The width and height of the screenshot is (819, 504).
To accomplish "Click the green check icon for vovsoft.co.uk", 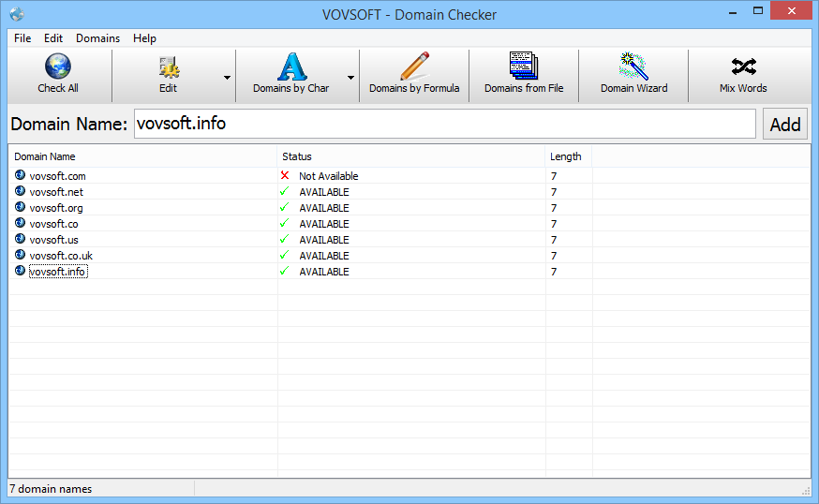I will pos(285,255).
